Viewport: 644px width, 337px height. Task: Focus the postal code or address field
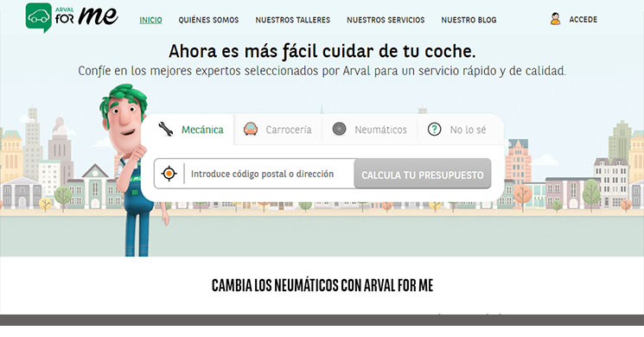pos(269,174)
